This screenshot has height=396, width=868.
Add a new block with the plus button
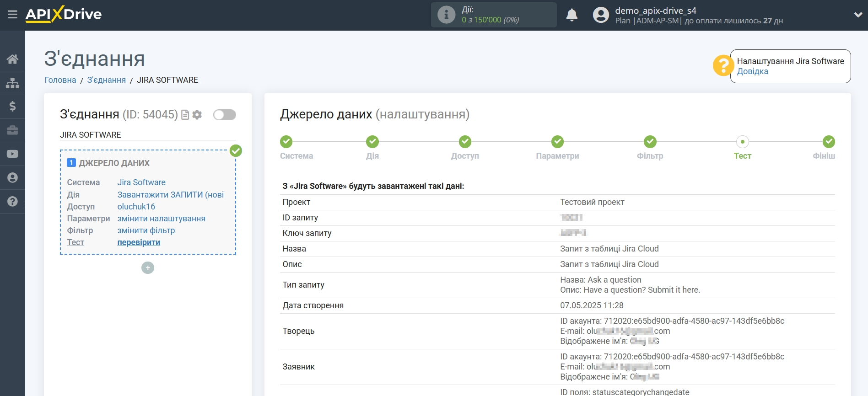tap(148, 268)
